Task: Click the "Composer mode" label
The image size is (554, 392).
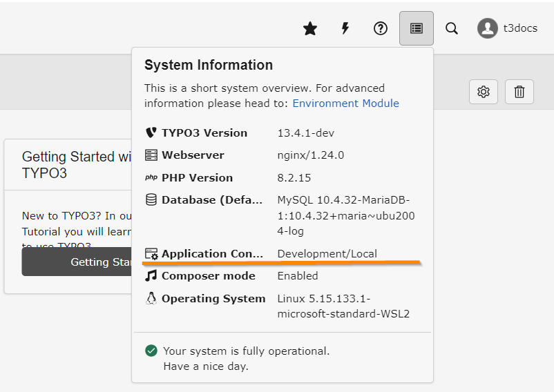Action: (x=209, y=276)
